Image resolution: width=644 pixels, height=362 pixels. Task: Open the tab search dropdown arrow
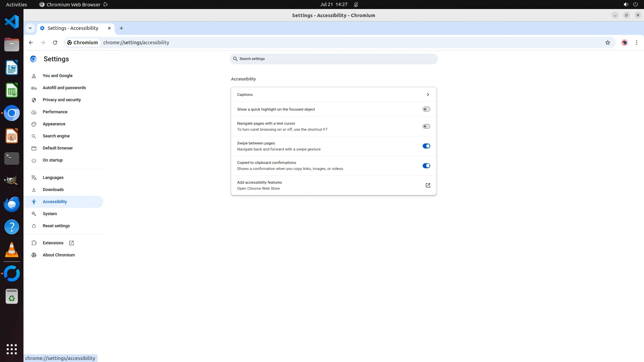[30, 28]
